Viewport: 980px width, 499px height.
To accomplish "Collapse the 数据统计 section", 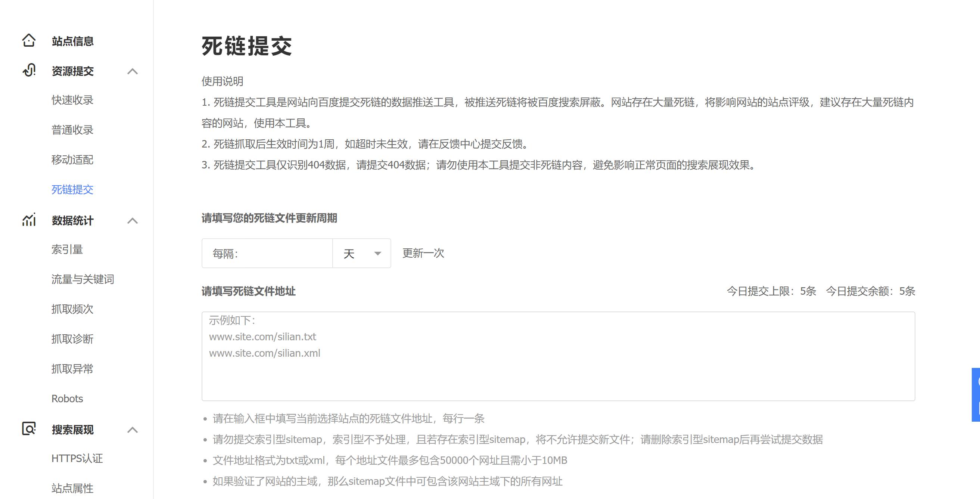I will [x=133, y=221].
